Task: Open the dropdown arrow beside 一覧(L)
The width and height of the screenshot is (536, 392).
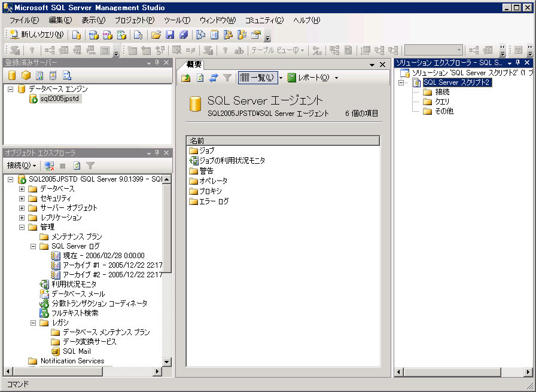Action: click(x=281, y=78)
